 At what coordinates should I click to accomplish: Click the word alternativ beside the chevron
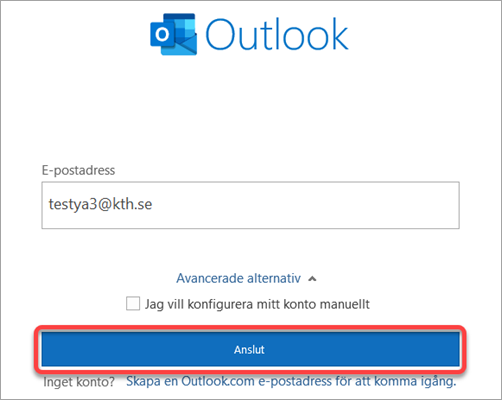tap(274, 278)
